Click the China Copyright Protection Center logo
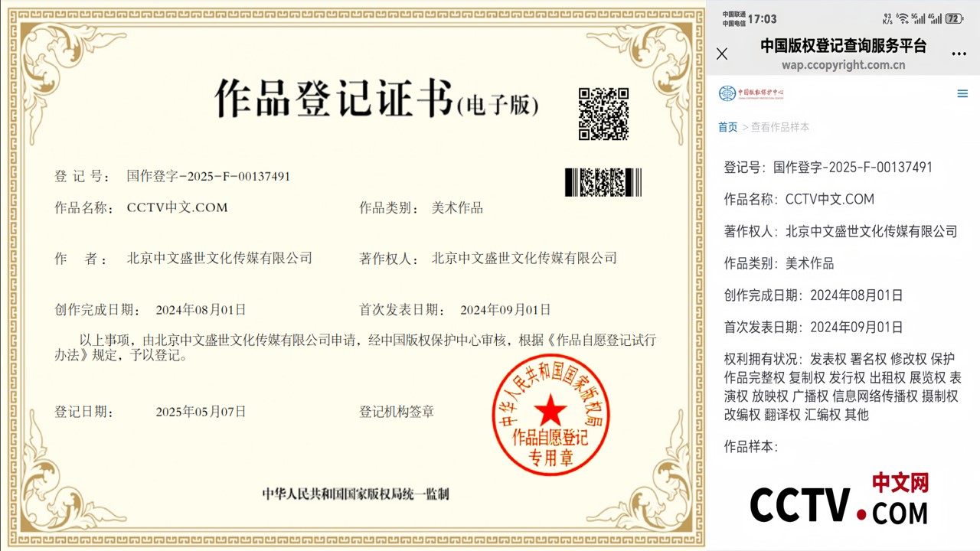 tap(751, 93)
